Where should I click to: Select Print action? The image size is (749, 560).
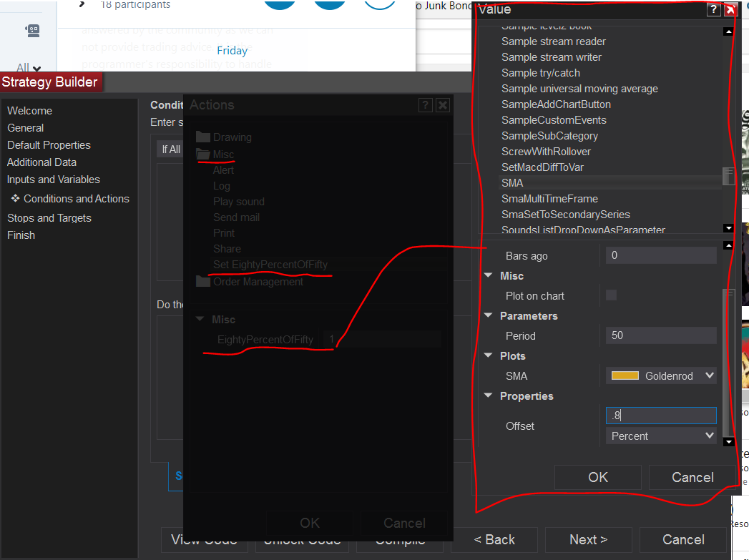(x=223, y=233)
